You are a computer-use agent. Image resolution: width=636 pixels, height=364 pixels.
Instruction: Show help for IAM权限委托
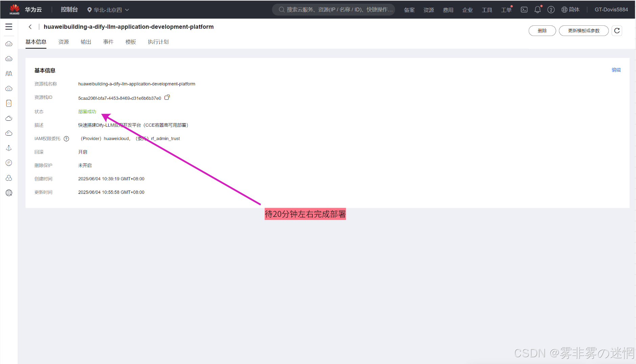pyautogui.click(x=66, y=139)
